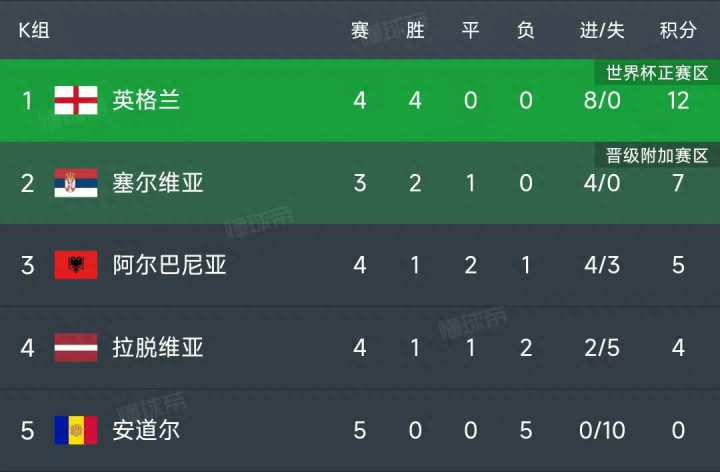
Task: Click the 世界杯正赛区 label
Action: [657, 73]
